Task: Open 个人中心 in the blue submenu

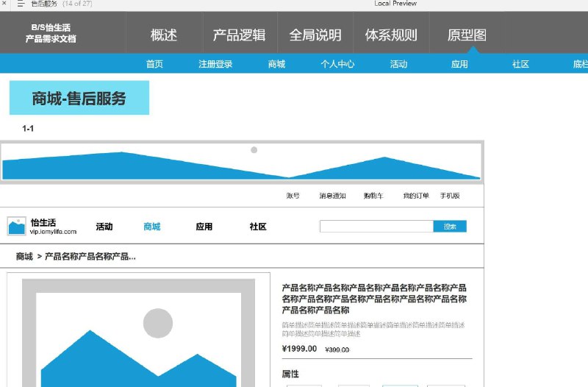Action: 337,64
